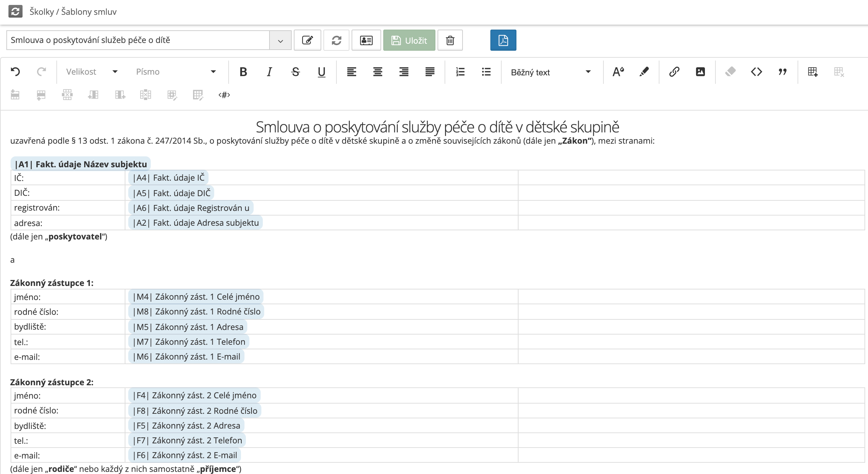
Task: Toggle bold formatting
Action: [243, 72]
